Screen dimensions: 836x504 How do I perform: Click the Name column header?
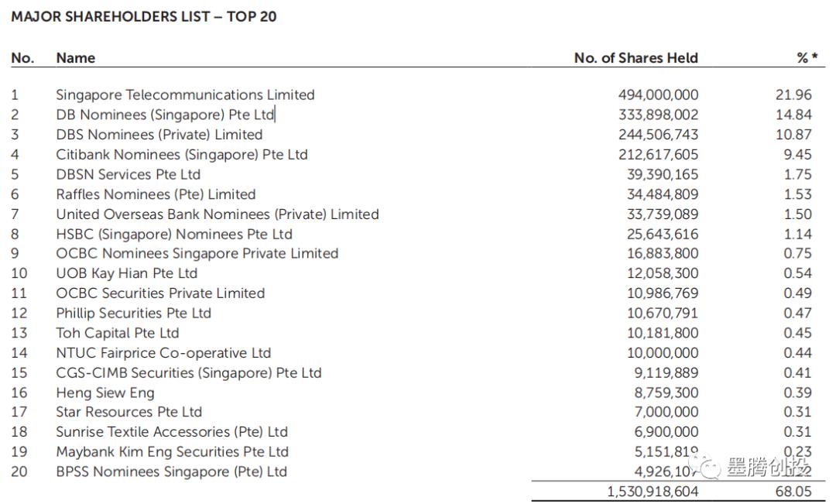pyautogui.click(x=76, y=58)
